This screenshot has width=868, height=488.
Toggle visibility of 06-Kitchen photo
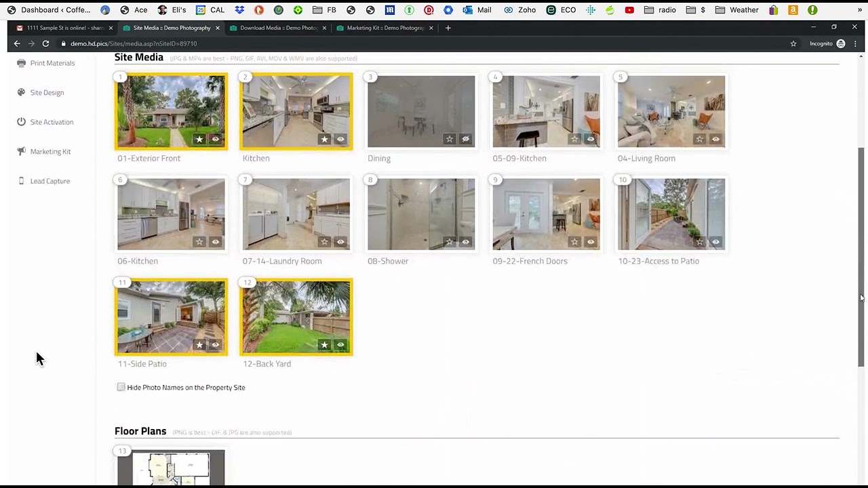216,242
